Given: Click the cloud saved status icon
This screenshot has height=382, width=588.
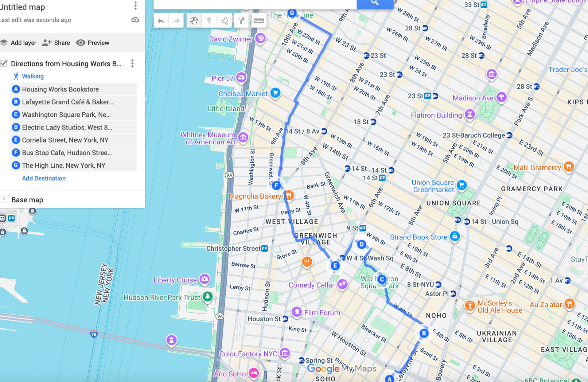Looking at the screenshot, I should (x=135, y=20).
